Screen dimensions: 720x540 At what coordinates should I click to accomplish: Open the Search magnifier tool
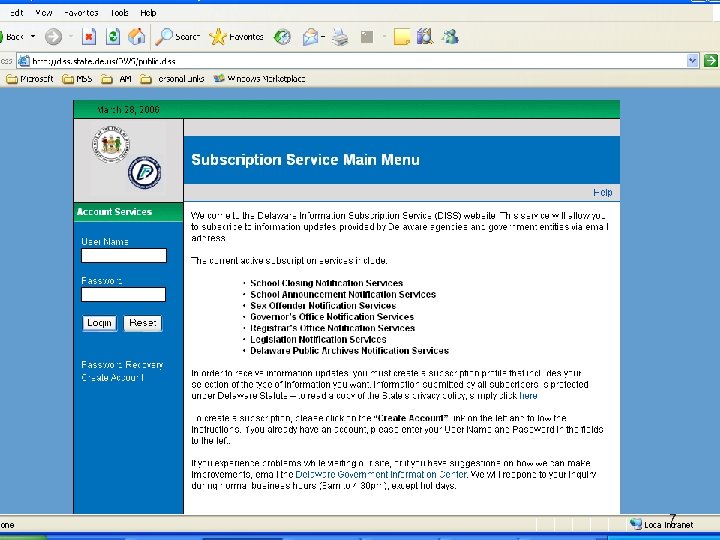click(x=177, y=36)
